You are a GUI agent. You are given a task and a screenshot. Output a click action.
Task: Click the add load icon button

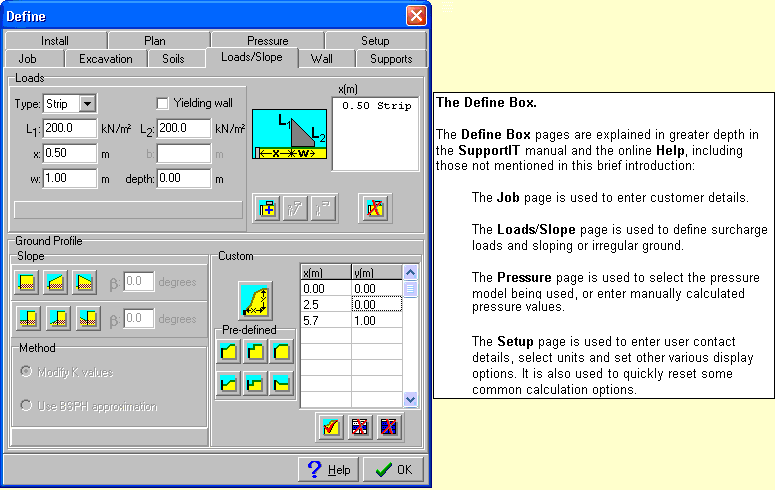268,208
